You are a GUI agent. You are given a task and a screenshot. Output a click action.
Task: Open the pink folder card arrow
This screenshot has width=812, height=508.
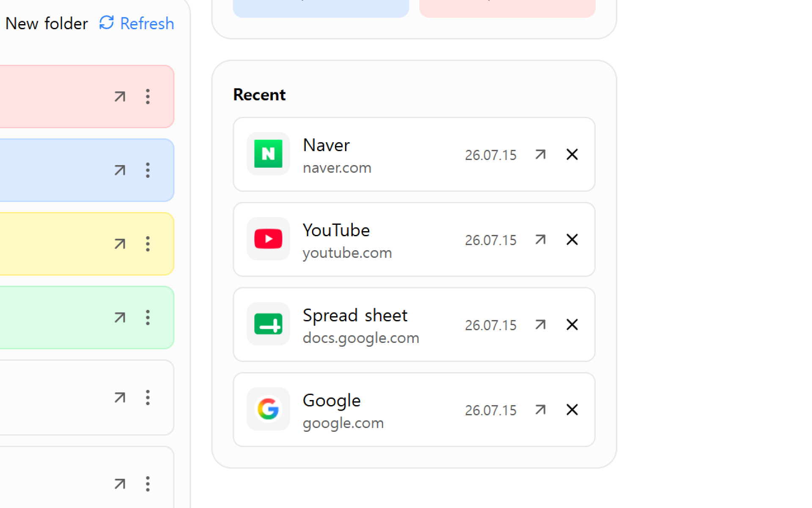(120, 97)
